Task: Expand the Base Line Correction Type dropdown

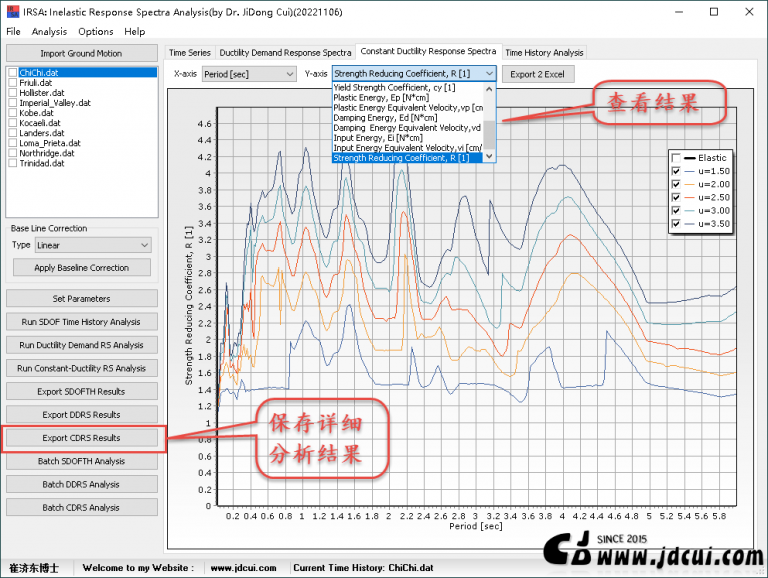Action: 93,245
